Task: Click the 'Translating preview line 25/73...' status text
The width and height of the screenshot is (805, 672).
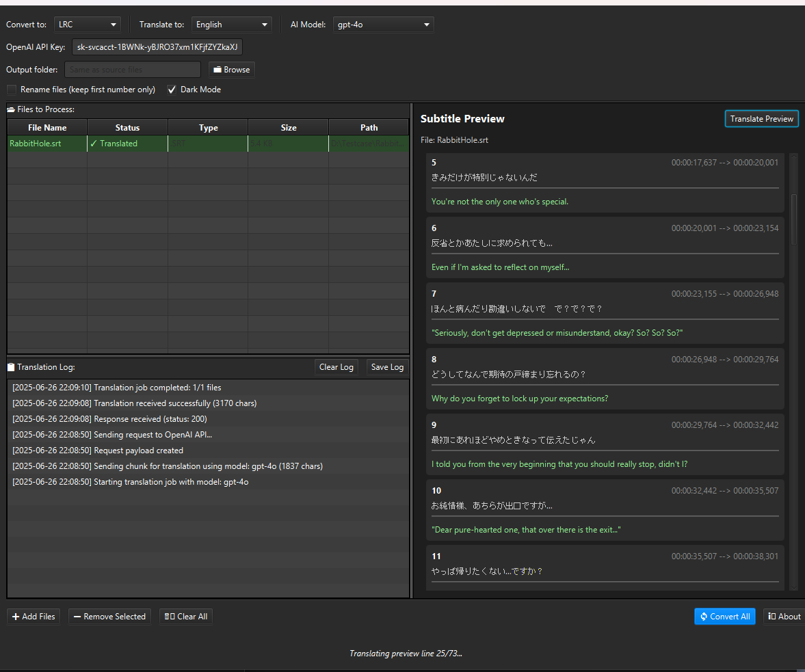Action: [x=406, y=654]
